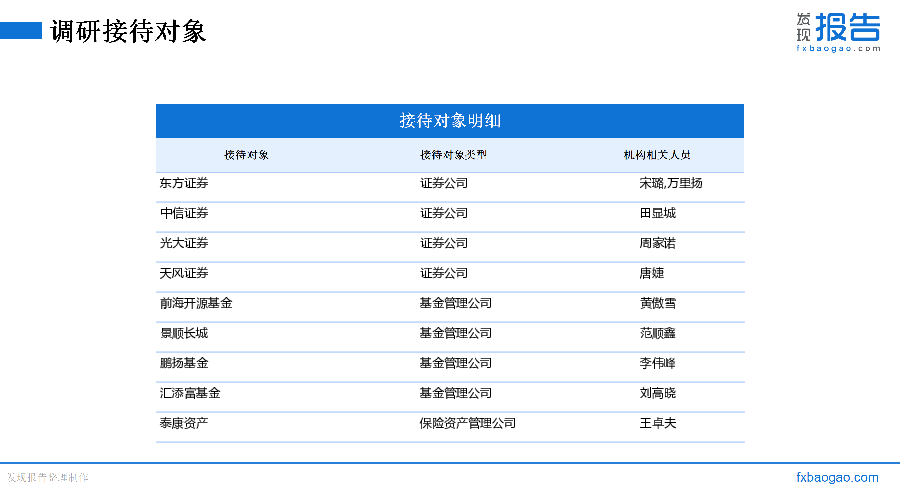Select the 泰康资产 cell
Screen dimensions: 900x500
184,423
